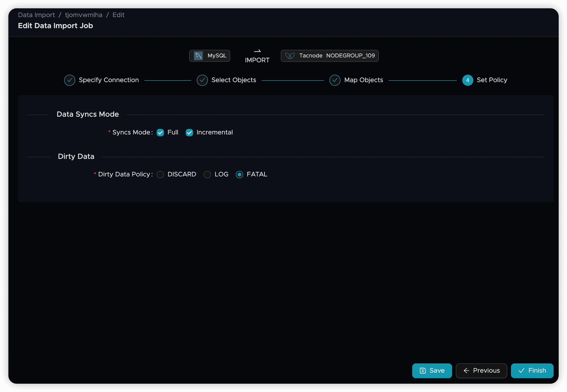Uncheck the Full syncs mode checkbox
Image resolution: width=567 pixels, height=392 pixels.
(160, 133)
